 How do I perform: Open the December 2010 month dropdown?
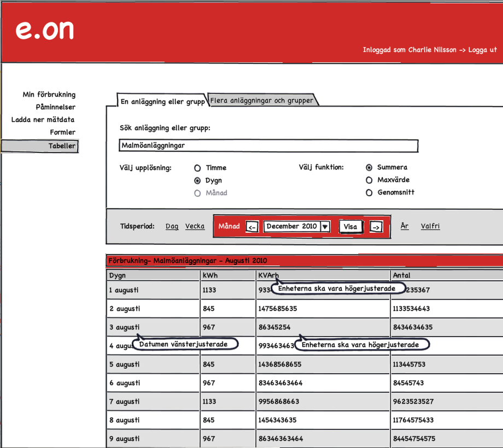click(325, 227)
